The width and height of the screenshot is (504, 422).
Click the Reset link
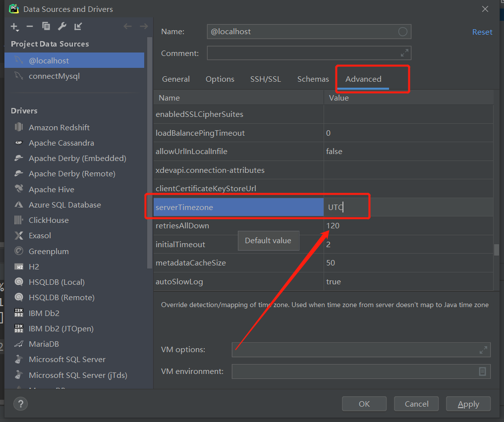click(x=482, y=32)
